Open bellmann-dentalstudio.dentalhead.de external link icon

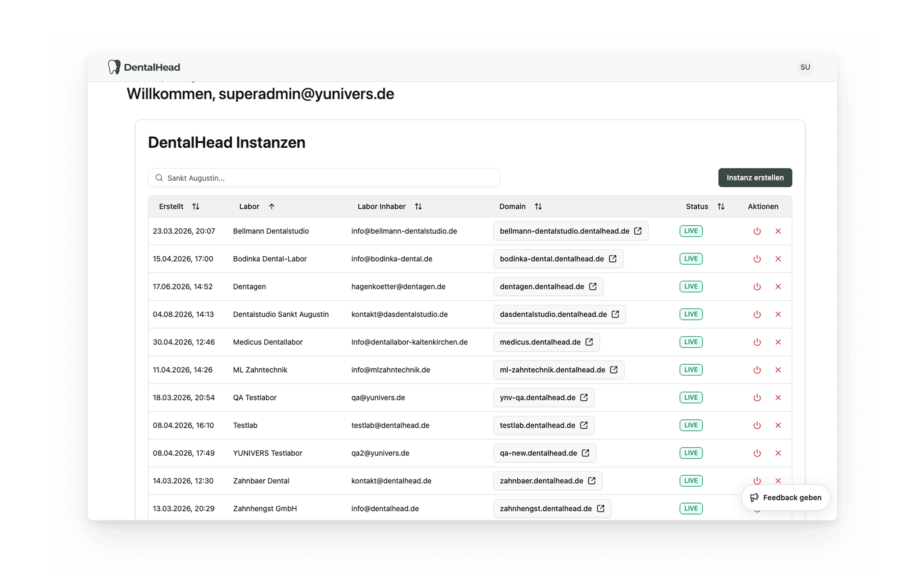(637, 231)
